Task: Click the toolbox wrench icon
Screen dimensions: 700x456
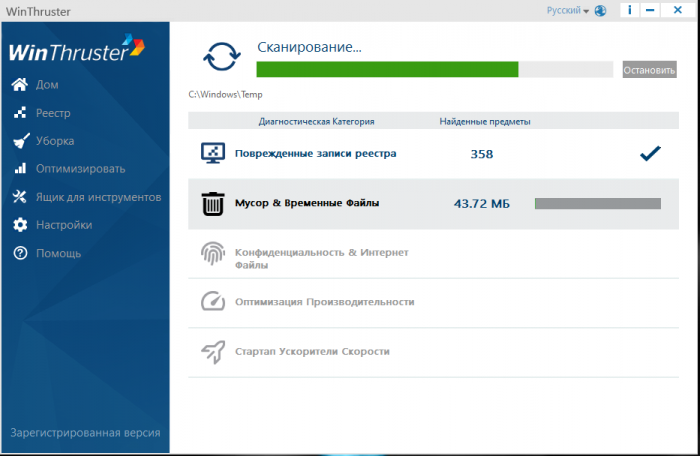Action: tap(19, 197)
